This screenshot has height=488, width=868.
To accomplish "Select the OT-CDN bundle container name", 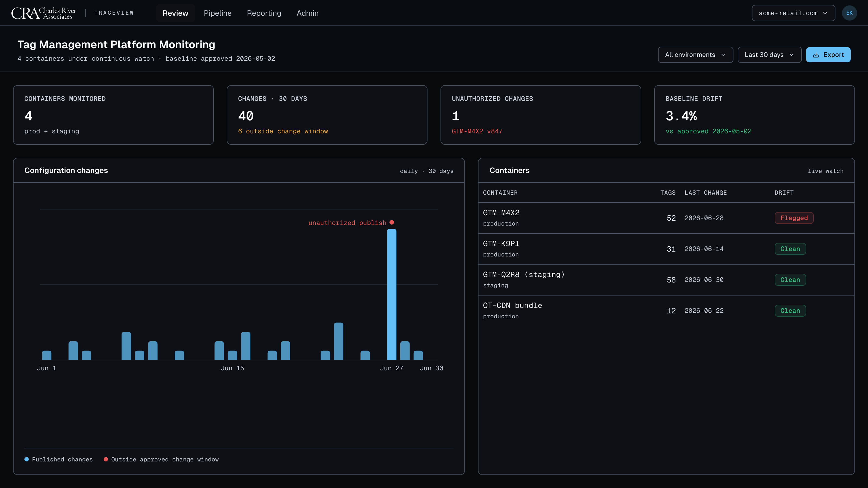I will [x=512, y=306].
